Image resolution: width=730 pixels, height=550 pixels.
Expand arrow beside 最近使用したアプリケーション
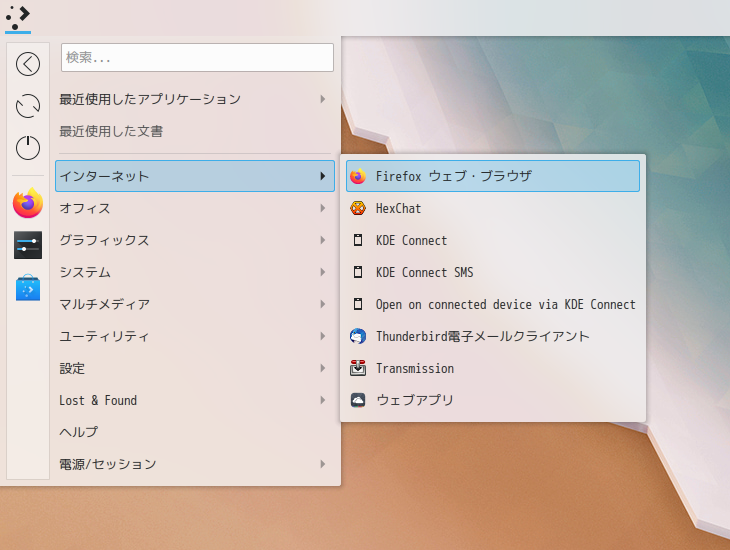(323, 99)
